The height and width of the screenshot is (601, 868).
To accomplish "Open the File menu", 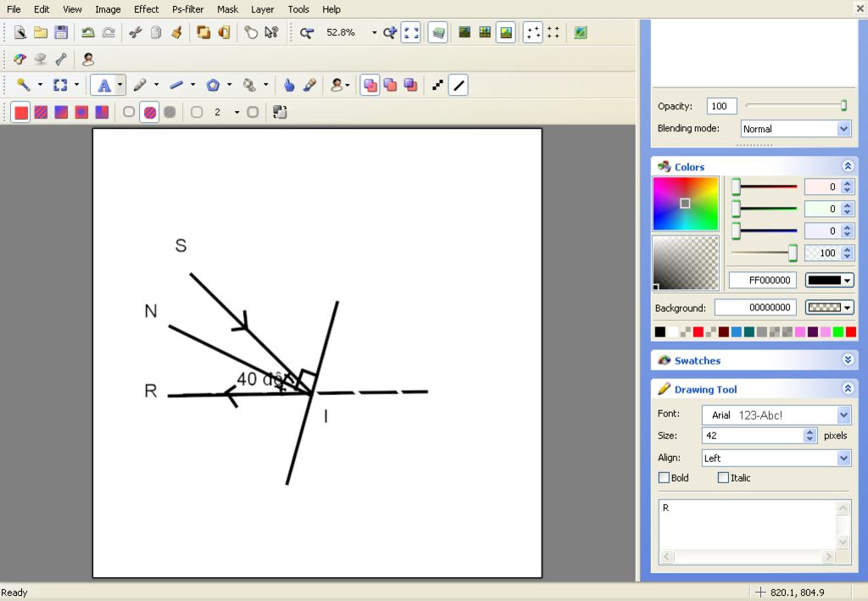I will (x=14, y=9).
